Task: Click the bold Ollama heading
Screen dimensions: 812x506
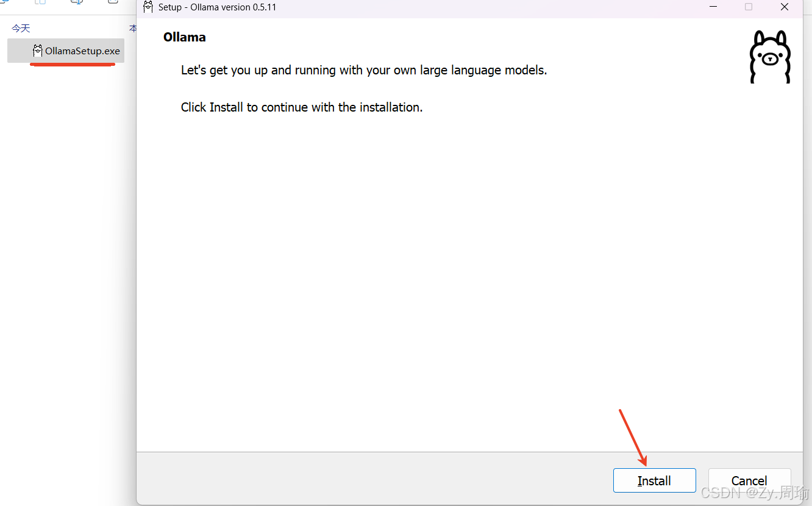Action: click(184, 37)
